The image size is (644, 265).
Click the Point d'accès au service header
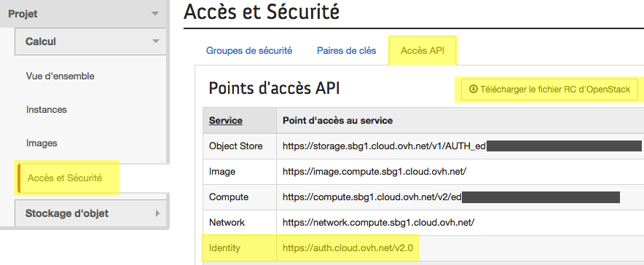pos(337,121)
